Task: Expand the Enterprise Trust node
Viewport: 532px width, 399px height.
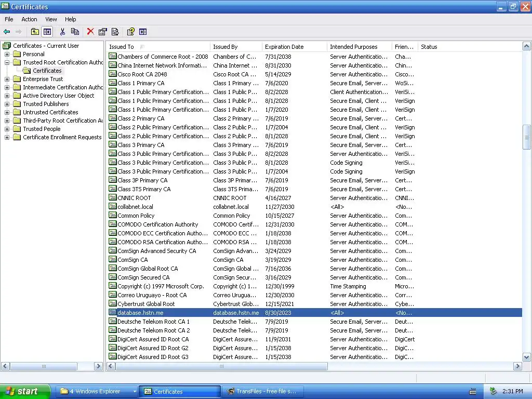Action: [x=7, y=79]
